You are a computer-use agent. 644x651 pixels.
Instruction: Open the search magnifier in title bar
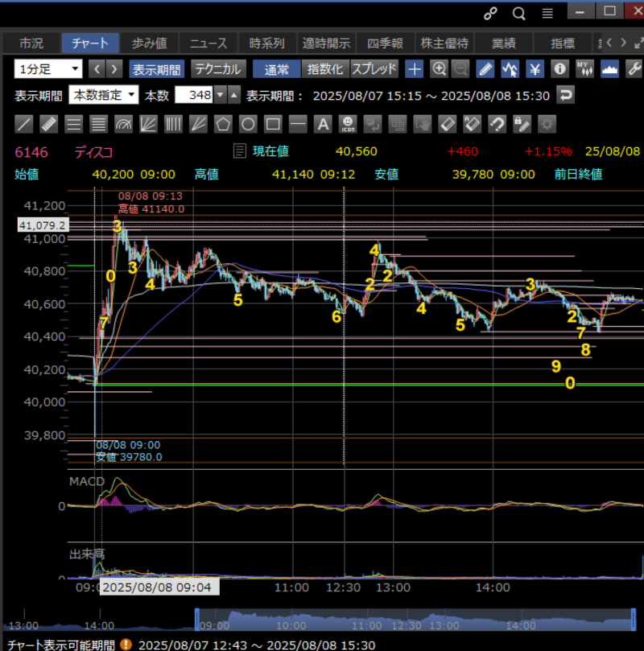[518, 14]
